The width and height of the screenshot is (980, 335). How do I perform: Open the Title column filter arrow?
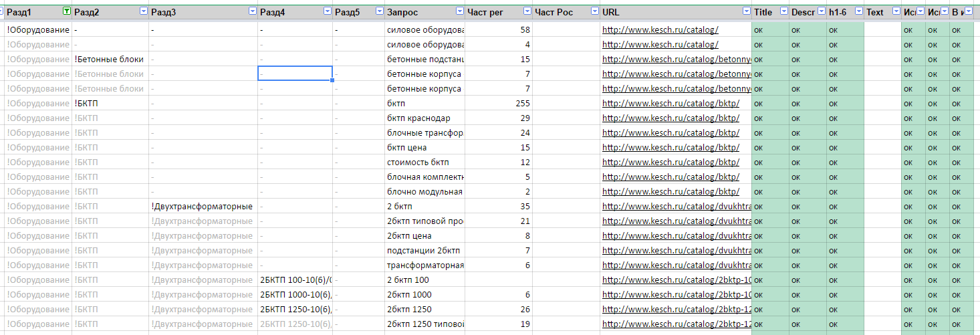point(783,12)
